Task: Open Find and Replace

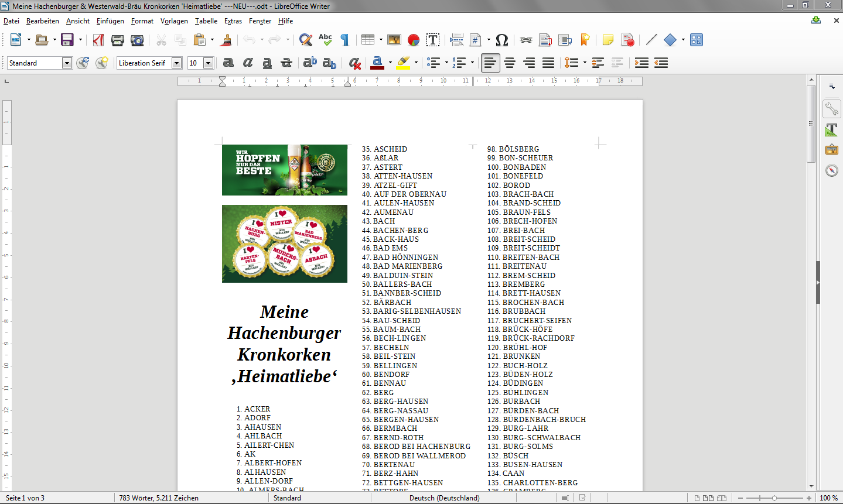Action: tap(306, 40)
